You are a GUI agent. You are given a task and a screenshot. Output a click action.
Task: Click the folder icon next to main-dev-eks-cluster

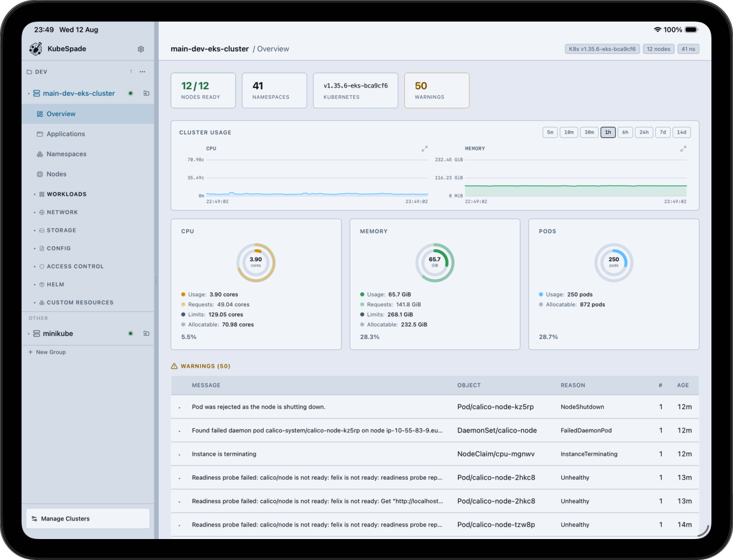click(146, 93)
